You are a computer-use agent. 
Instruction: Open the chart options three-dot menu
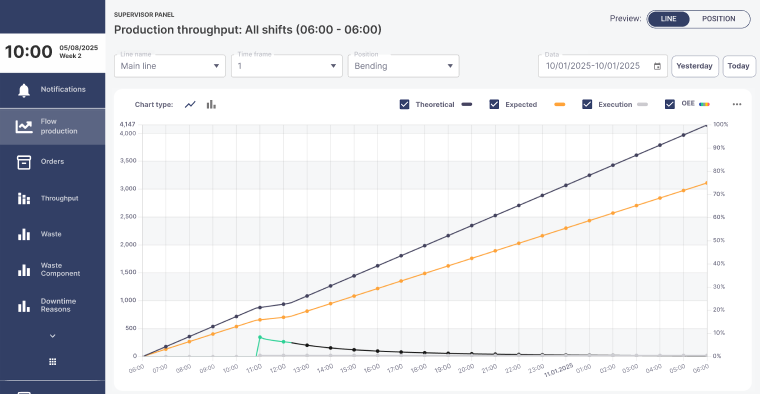[737, 104]
